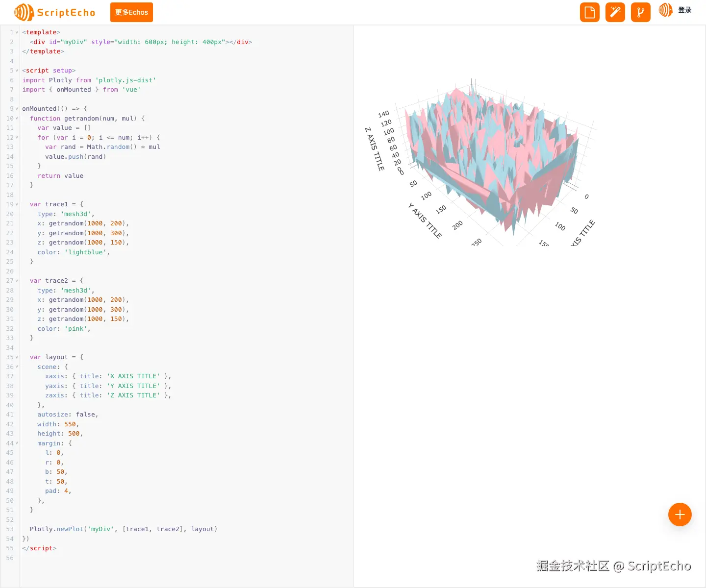Click the div id="myDiv" code line
Image resolution: width=706 pixels, height=588 pixels.
click(141, 42)
